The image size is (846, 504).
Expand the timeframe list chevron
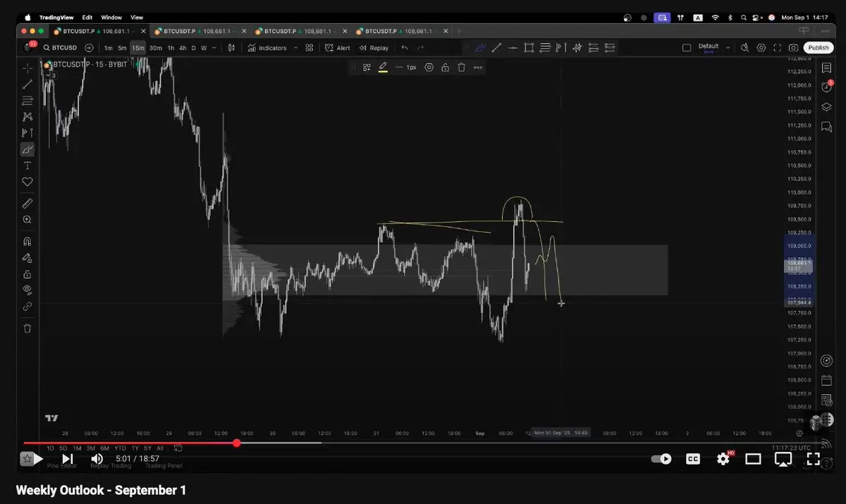pyautogui.click(x=214, y=48)
